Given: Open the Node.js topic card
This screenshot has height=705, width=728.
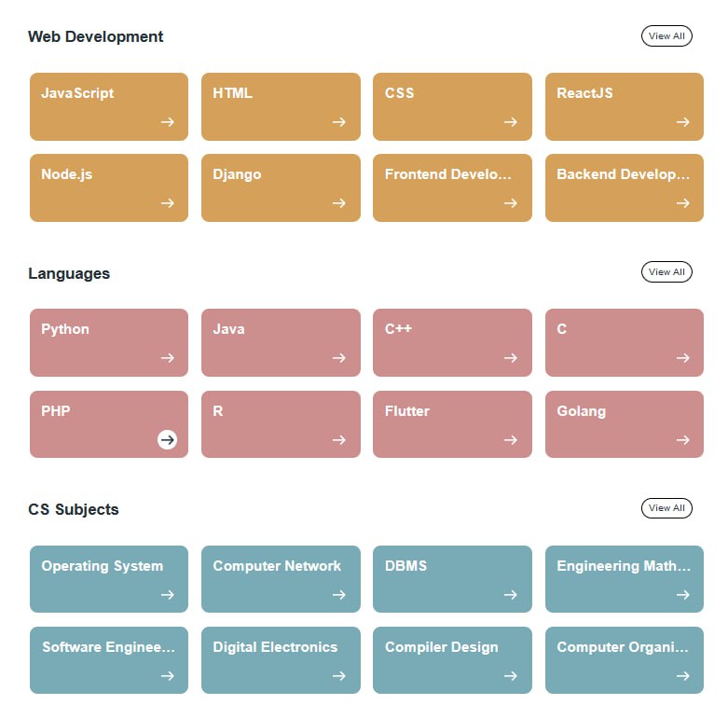Looking at the screenshot, I should [108, 187].
